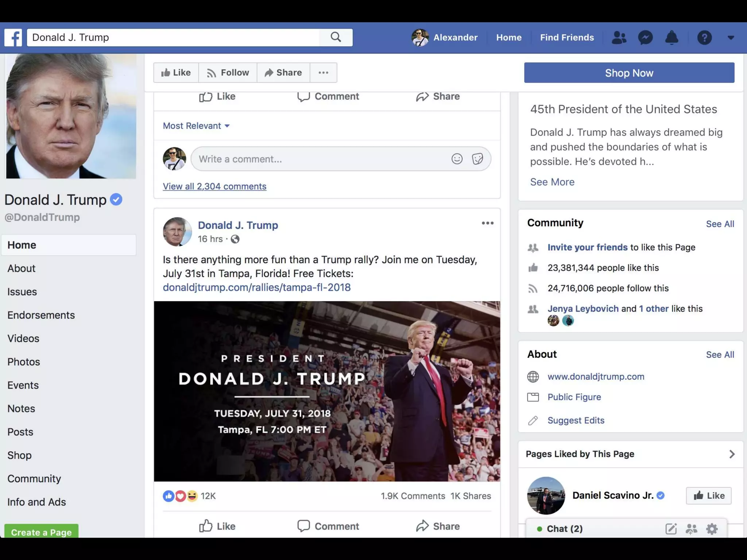The image size is (747, 560).
Task: Open the rally post options ellipsis
Action: pos(488,223)
